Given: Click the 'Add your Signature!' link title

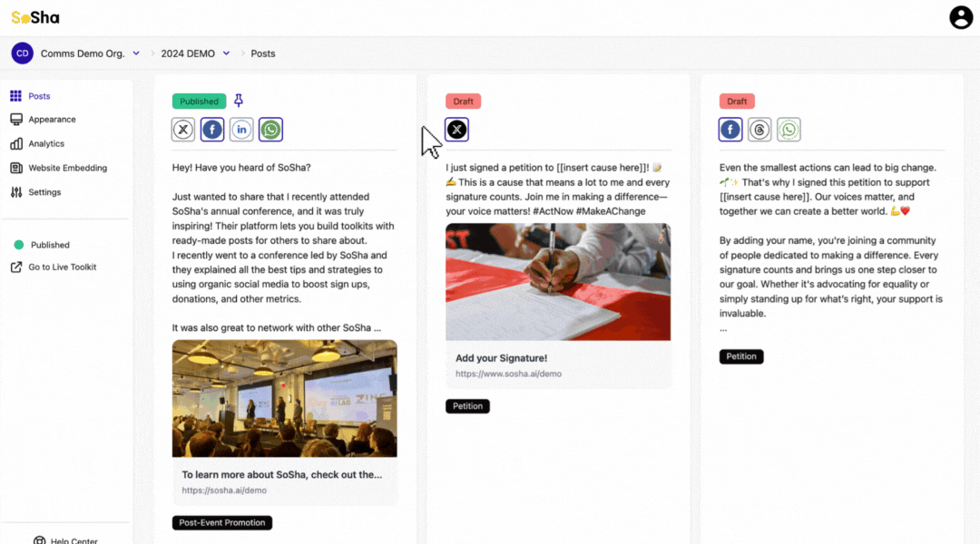Looking at the screenshot, I should pos(501,358).
